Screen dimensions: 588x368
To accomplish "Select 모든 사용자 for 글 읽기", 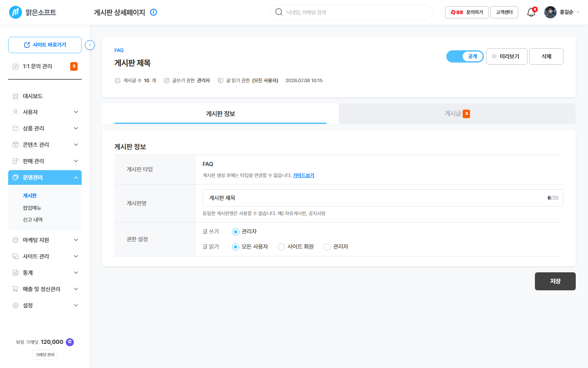I will click(236, 247).
